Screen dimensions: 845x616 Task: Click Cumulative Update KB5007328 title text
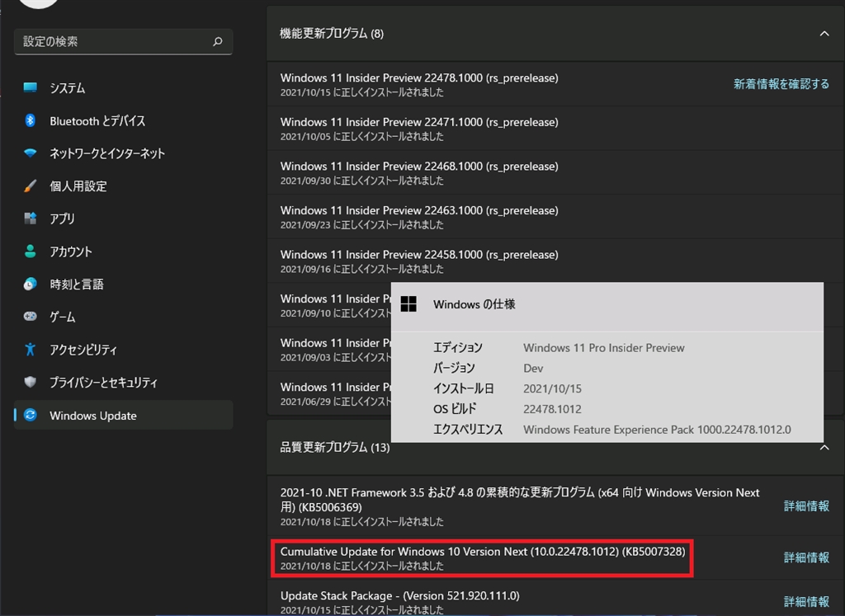482,552
